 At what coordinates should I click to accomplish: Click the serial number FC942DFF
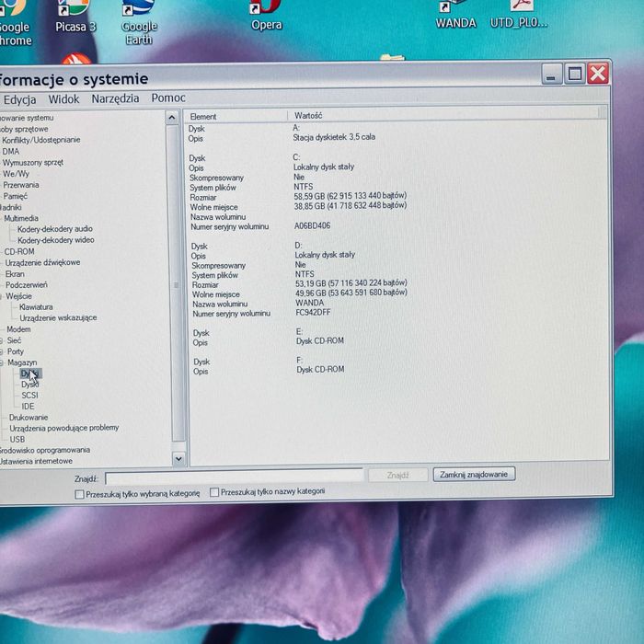pyautogui.click(x=314, y=313)
